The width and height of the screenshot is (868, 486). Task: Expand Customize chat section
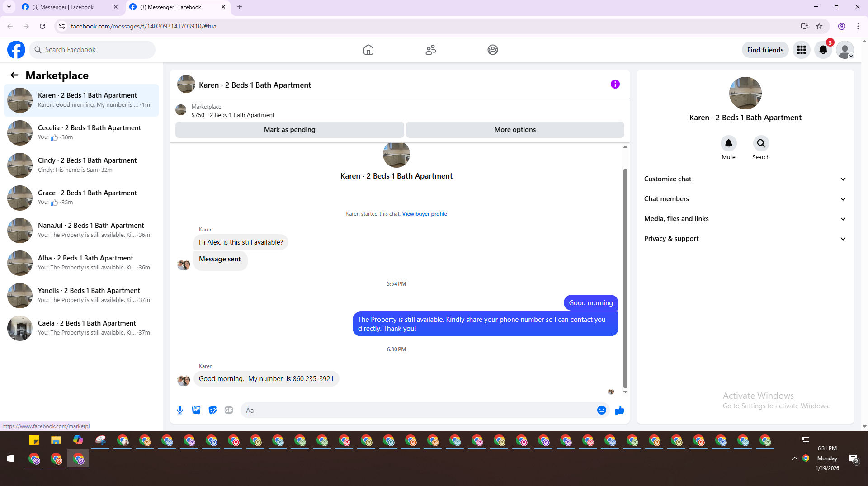[745, 179]
